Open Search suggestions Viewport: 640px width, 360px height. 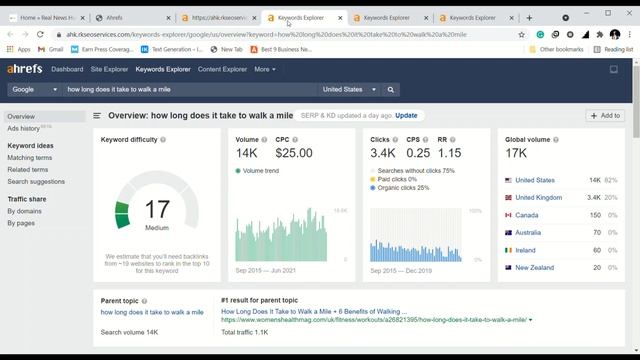(36, 182)
